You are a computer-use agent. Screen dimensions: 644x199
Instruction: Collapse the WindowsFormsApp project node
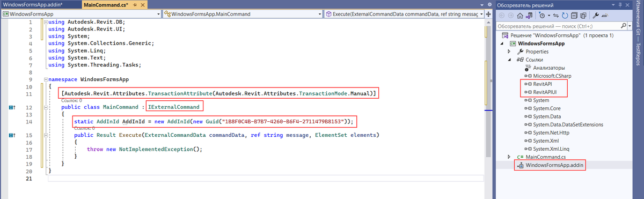tap(502, 43)
